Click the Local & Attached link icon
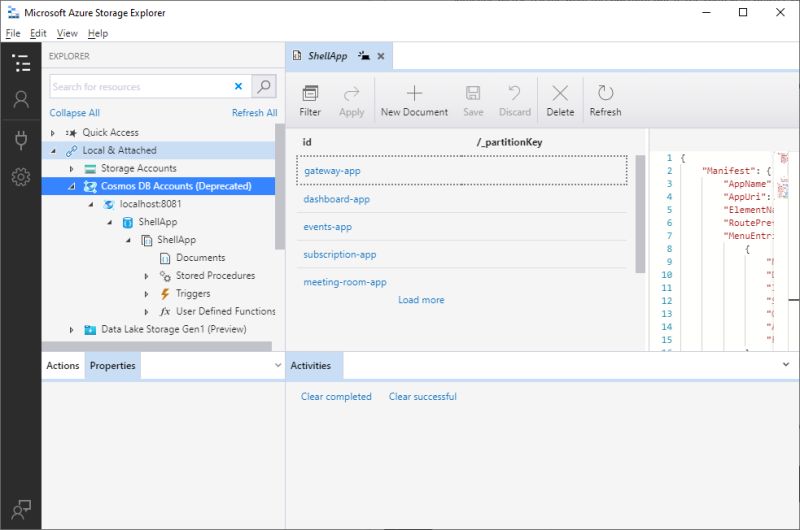Image resolution: width=800 pixels, height=530 pixels. 71,150
